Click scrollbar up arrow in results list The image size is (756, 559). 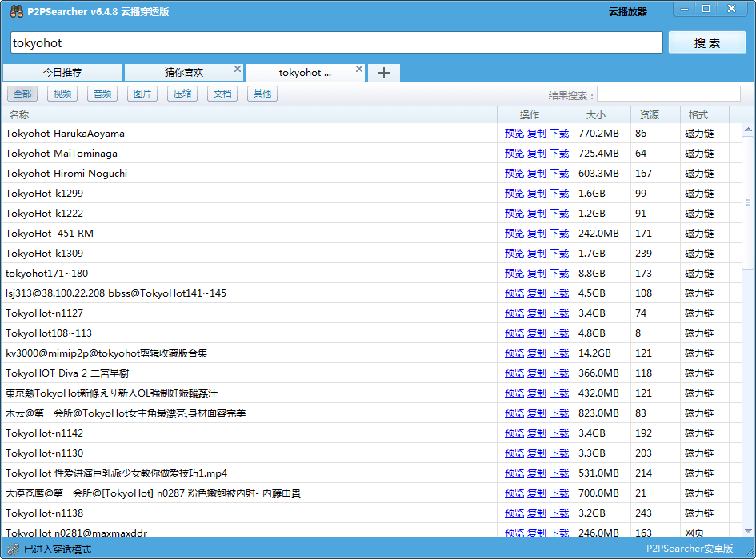click(748, 129)
